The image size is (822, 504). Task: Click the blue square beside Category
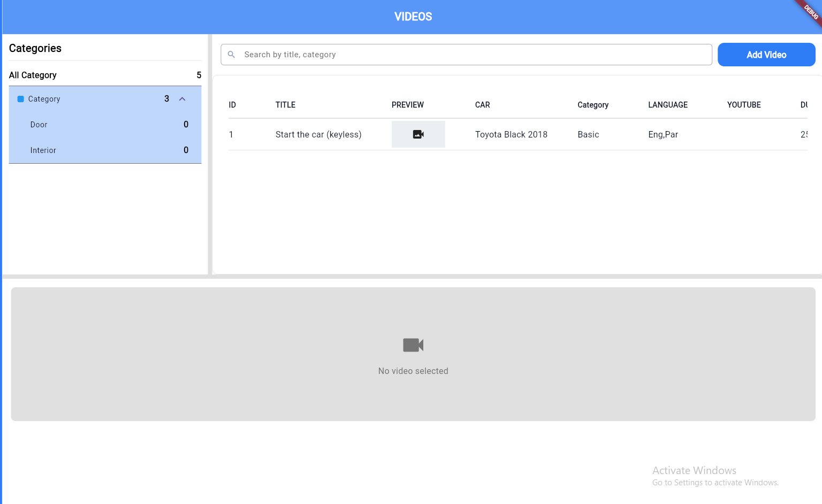[x=21, y=99]
